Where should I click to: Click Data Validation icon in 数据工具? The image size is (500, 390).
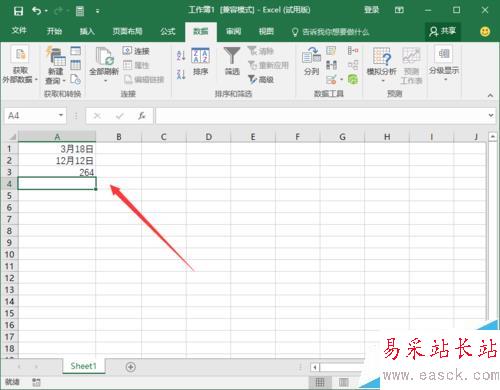pos(331,79)
